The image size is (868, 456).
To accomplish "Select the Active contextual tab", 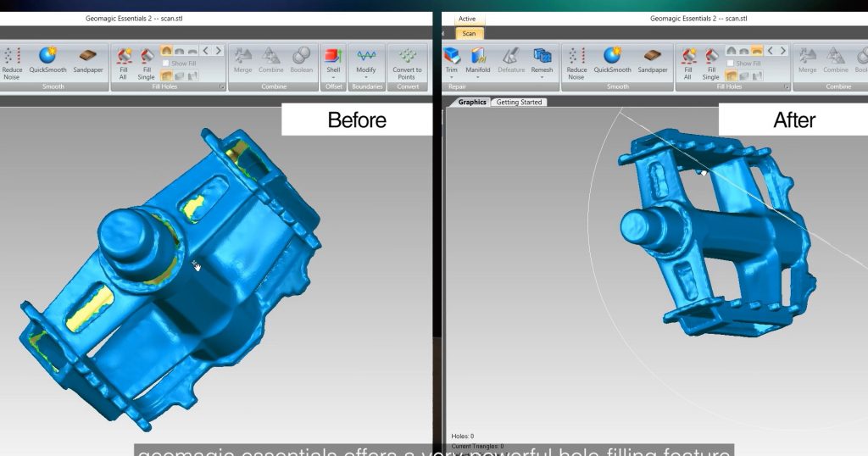I will 467,19.
